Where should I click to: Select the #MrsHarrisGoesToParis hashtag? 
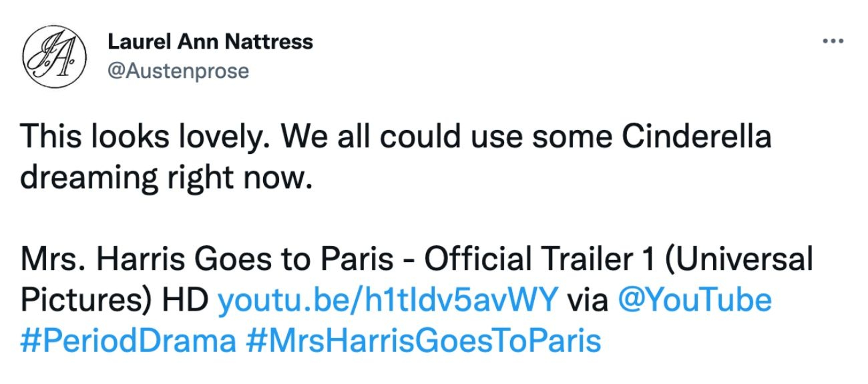coord(423,340)
